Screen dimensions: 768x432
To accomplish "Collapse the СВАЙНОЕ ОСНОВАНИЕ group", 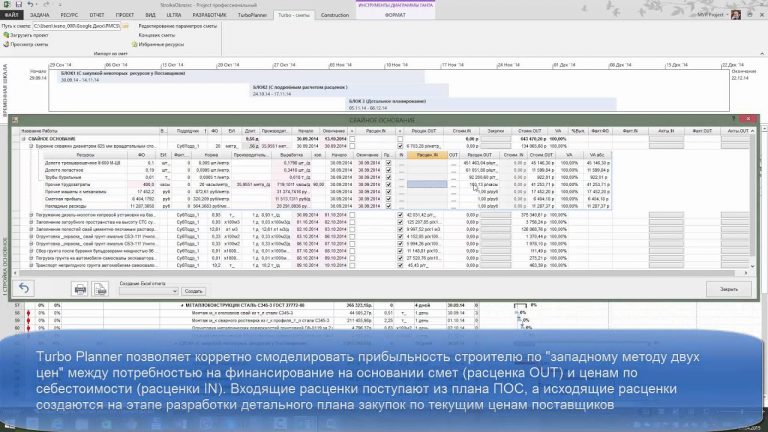I will click(23, 139).
